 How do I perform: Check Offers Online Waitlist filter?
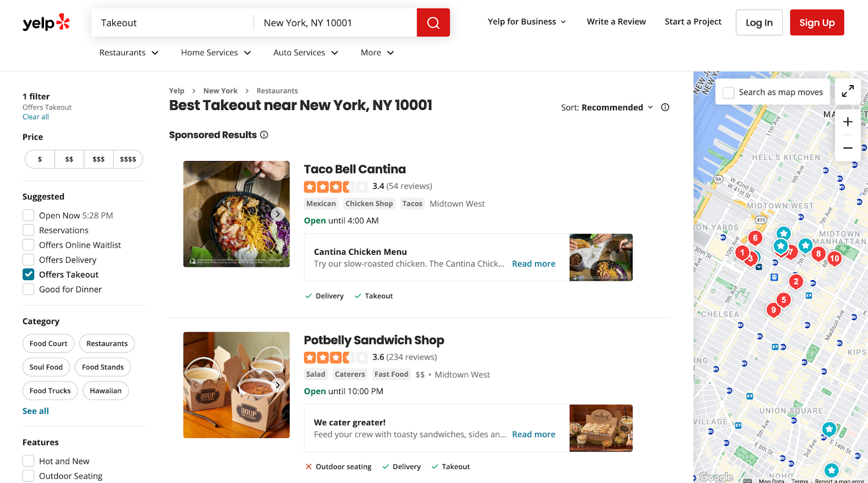point(28,245)
